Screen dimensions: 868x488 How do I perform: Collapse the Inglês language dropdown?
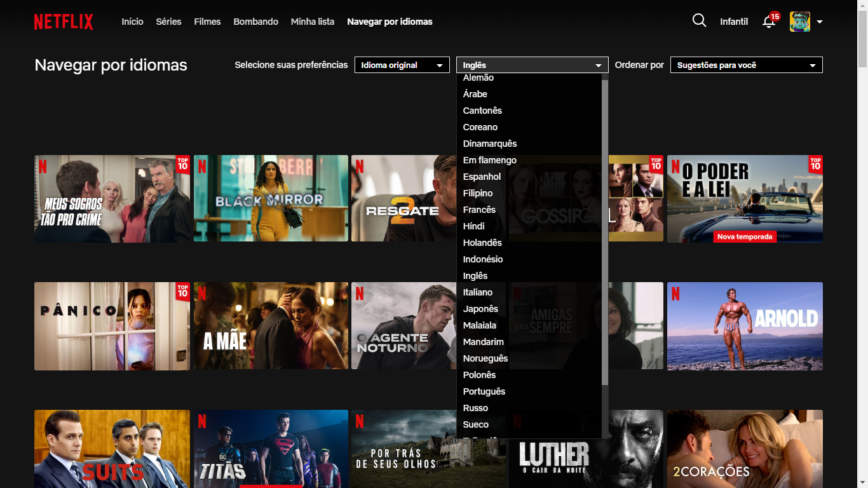point(532,65)
